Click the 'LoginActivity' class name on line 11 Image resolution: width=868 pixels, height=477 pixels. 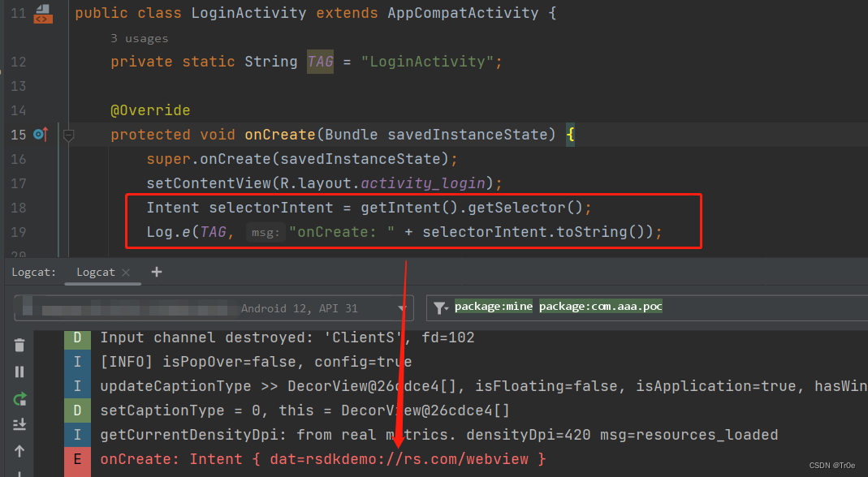tap(248, 13)
